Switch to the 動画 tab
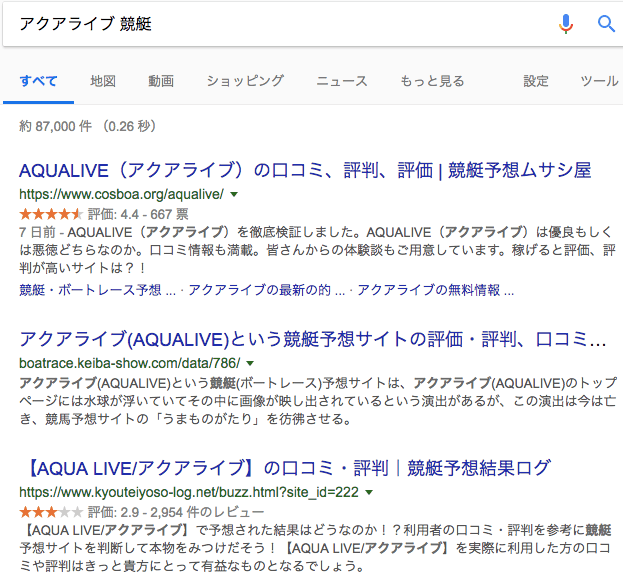623x586 pixels. [x=161, y=81]
